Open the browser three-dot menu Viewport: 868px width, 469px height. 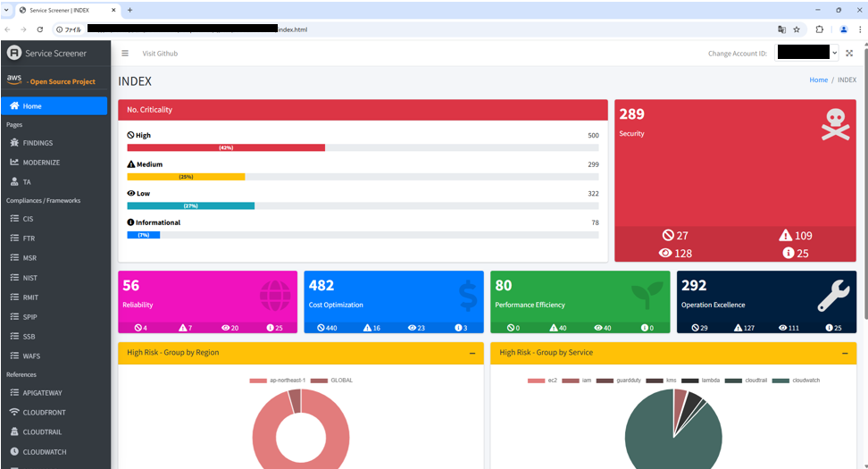(860, 29)
